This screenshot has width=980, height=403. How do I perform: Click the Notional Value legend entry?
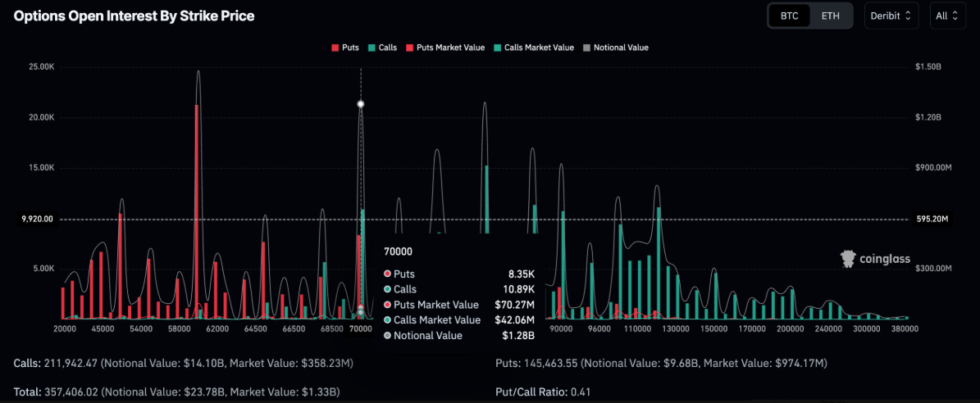click(615, 48)
